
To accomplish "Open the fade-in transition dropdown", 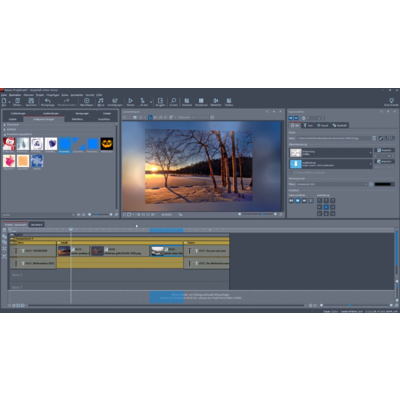I will click(331, 153).
